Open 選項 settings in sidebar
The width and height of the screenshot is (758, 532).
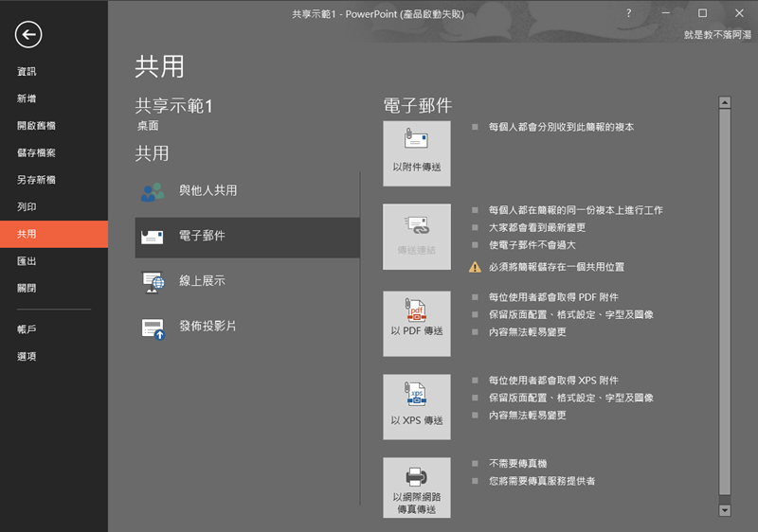click(x=27, y=357)
